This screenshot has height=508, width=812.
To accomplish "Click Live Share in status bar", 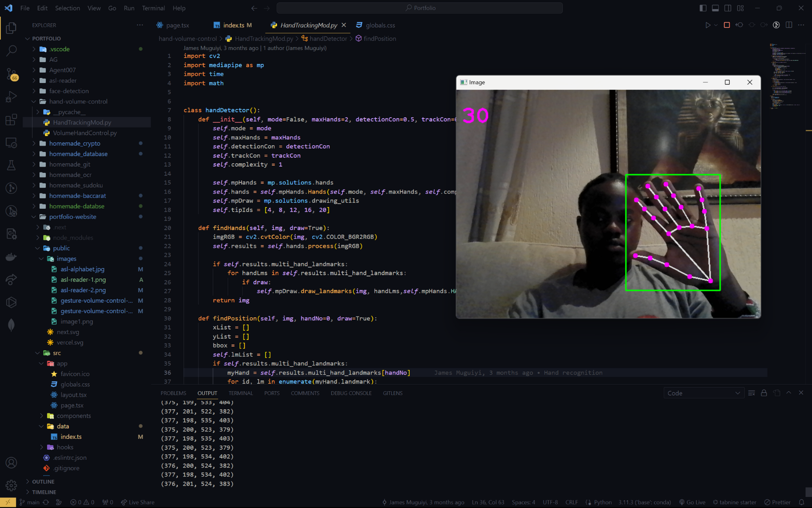I will pos(138,502).
